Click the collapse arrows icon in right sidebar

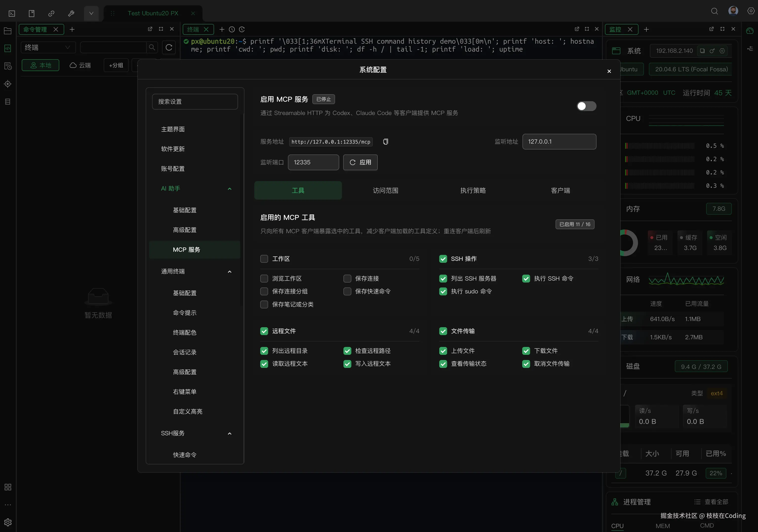(x=750, y=49)
